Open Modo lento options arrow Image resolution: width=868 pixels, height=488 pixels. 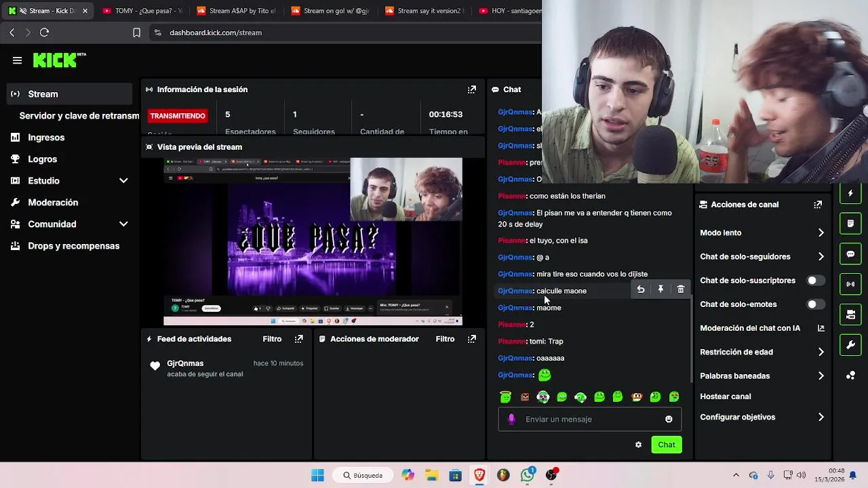coord(821,232)
